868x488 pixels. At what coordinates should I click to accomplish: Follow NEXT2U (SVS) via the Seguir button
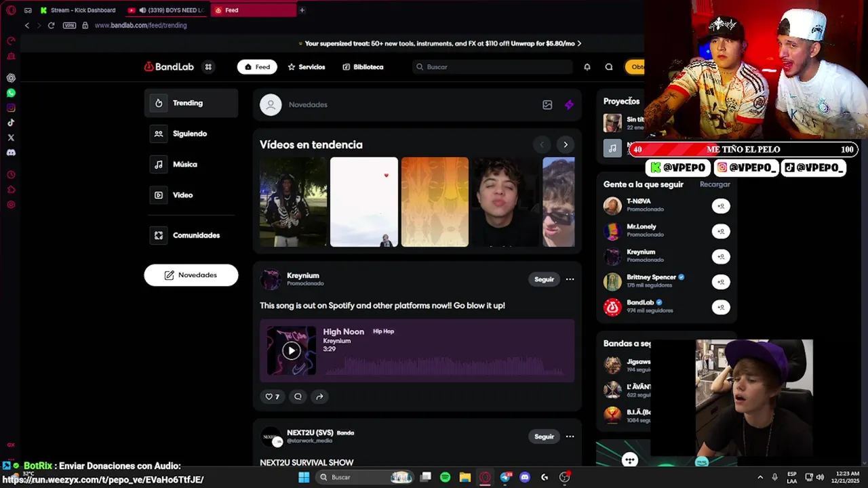[x=544, y=436]
